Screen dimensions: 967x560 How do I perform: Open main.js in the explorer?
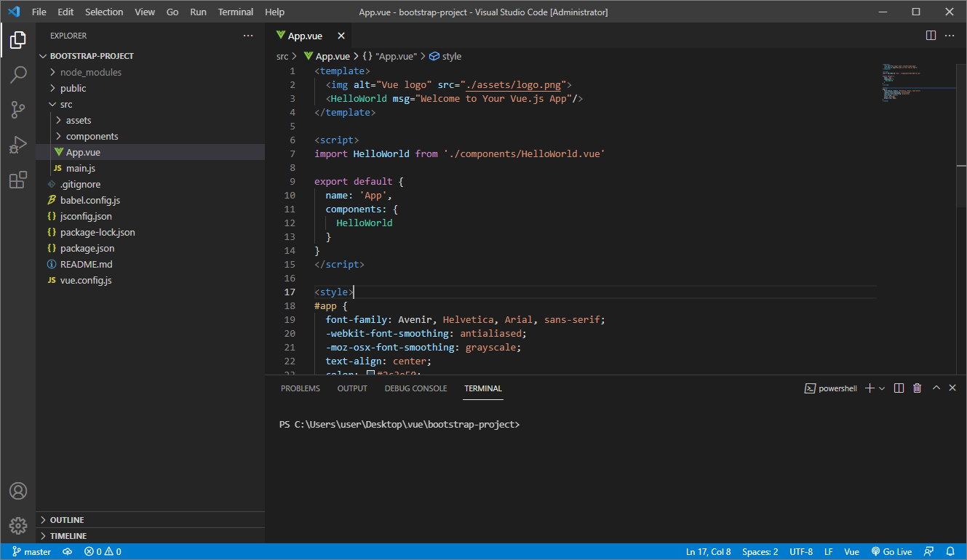150,168
